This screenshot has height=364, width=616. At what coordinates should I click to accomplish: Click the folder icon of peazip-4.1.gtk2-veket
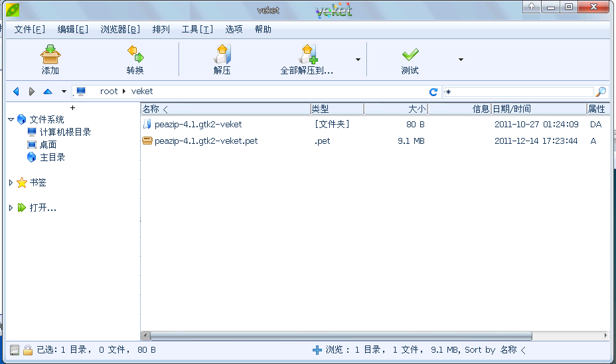pos(147,125)
